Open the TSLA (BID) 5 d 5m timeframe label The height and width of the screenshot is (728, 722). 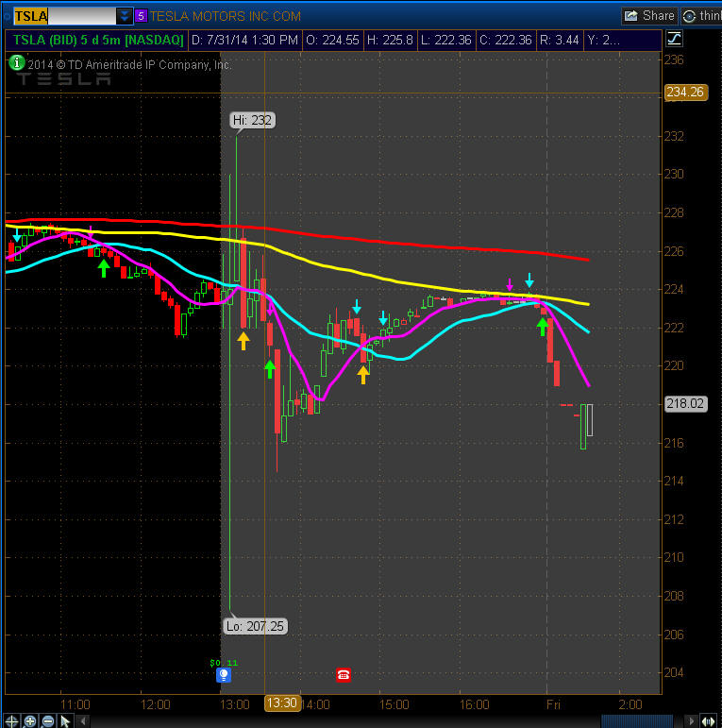pyautogui.click(x=98, y=40)
